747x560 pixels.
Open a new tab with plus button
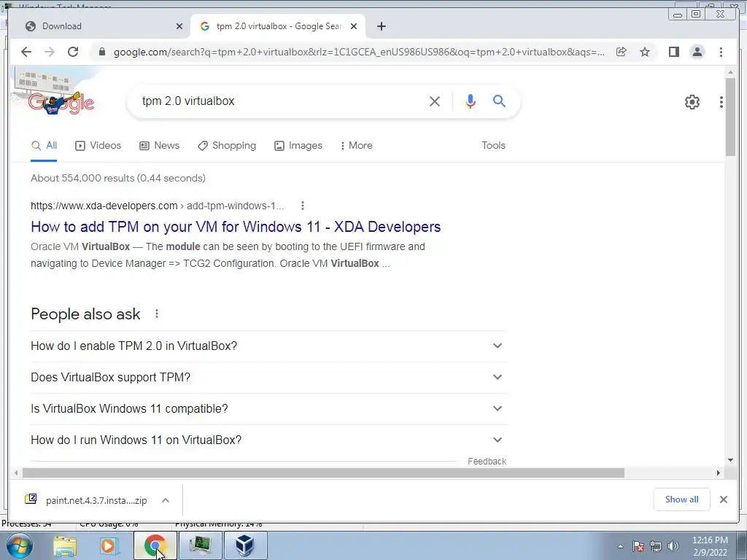pos(381,26)
